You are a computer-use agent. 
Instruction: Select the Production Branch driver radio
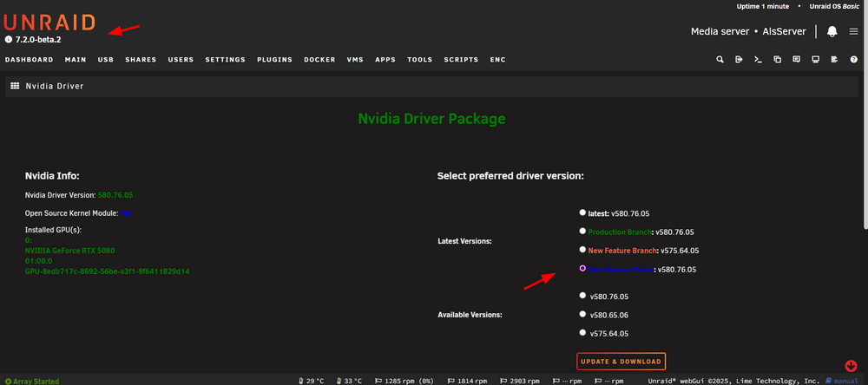(582, 231)
